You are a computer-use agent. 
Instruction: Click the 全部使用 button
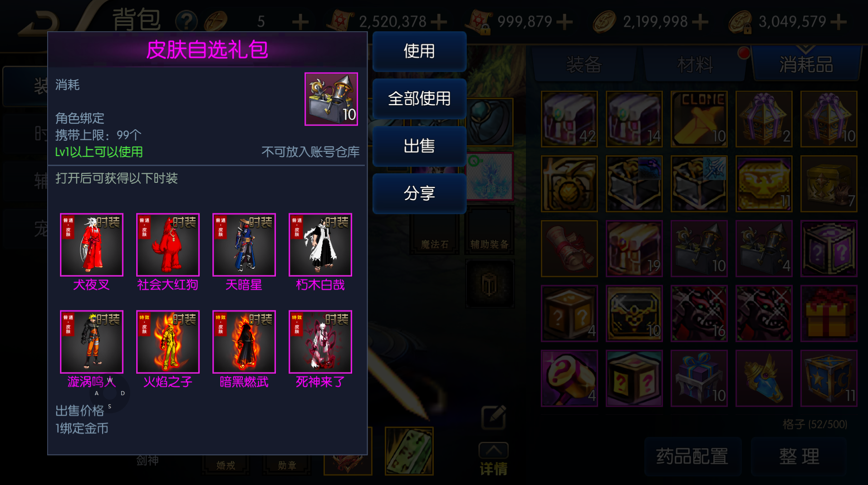coord(419,98)
